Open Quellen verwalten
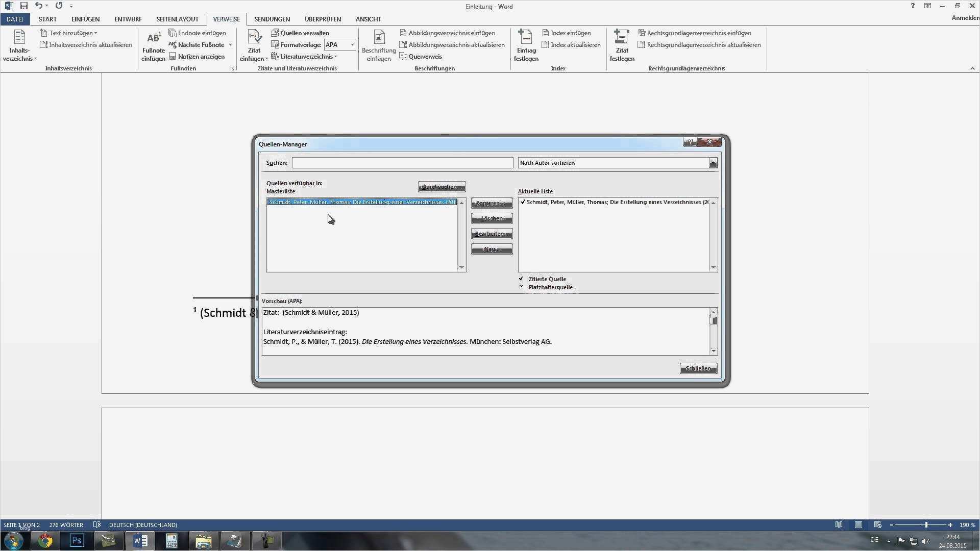The image size is (980, 551). [301, 33]
